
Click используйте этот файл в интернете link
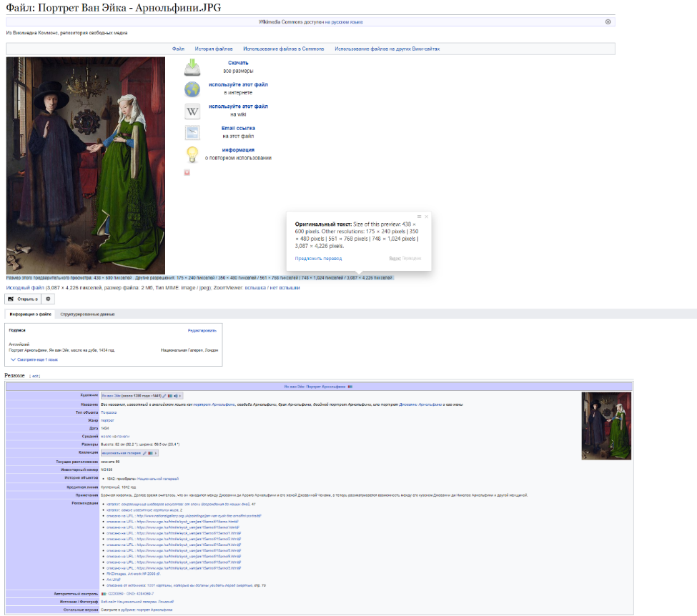click(238, 84)
